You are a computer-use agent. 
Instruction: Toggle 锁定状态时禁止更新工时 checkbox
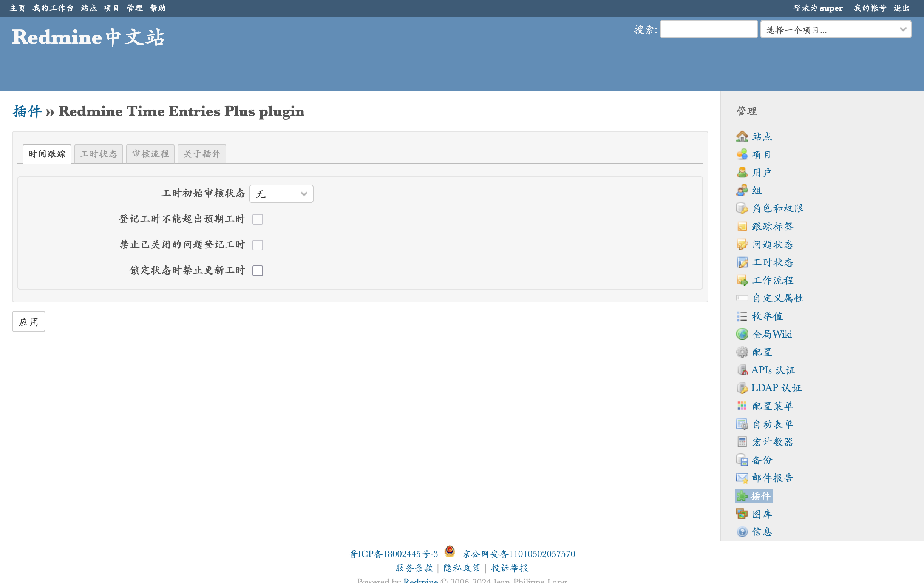point(258,270)
